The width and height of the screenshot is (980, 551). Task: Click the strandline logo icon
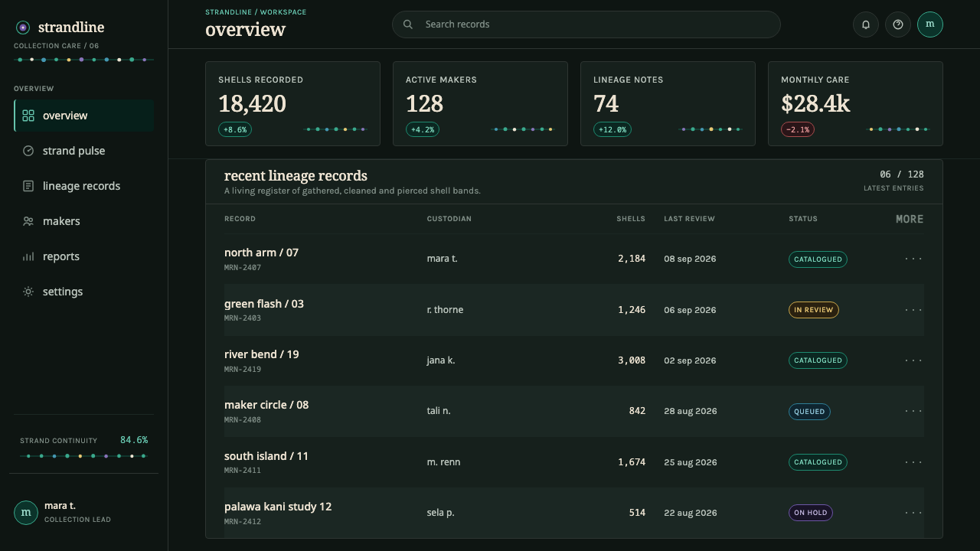(23, 28)
